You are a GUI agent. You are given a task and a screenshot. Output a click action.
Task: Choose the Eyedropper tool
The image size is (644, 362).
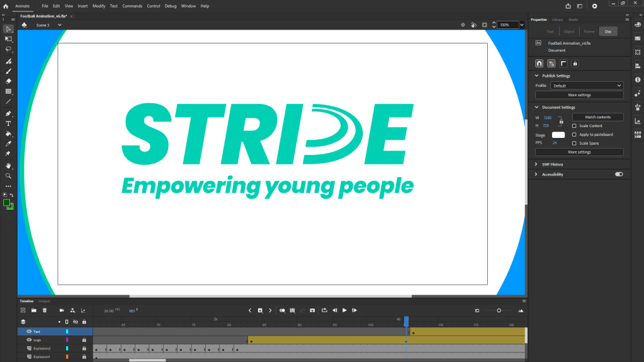coord(8,144)
